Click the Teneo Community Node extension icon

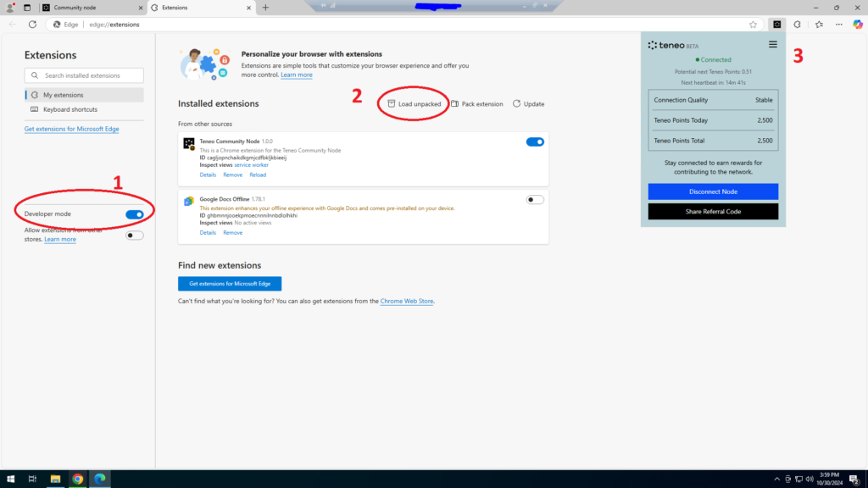(x=189, y=144)
